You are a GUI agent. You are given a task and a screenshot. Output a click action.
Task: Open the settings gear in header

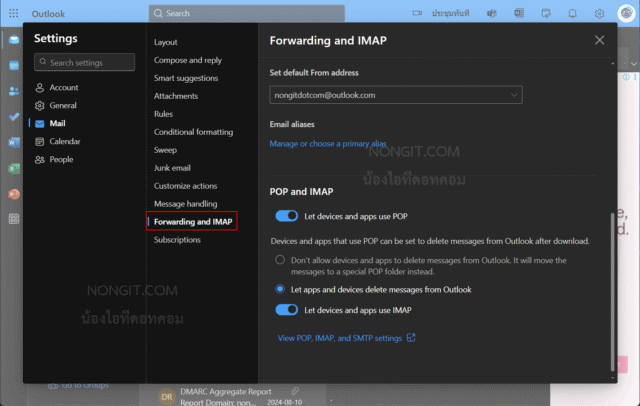tap(599, 13)
